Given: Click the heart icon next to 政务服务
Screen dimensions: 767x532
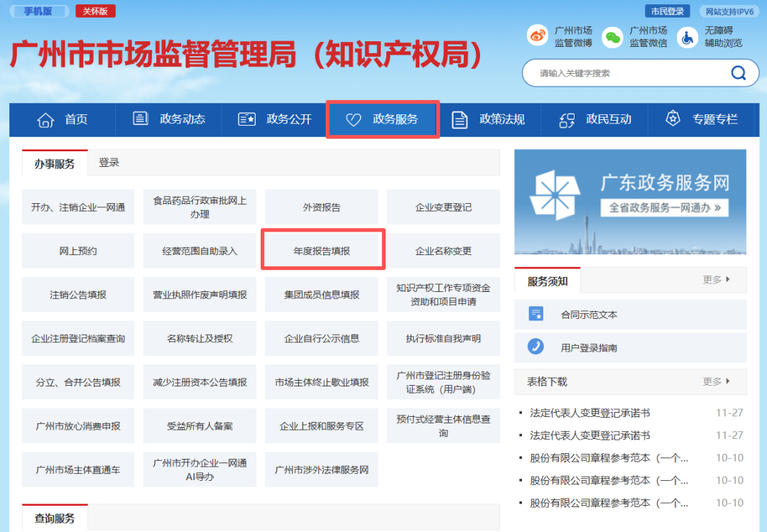Looking at the screenshot, I should pos(353,119).
